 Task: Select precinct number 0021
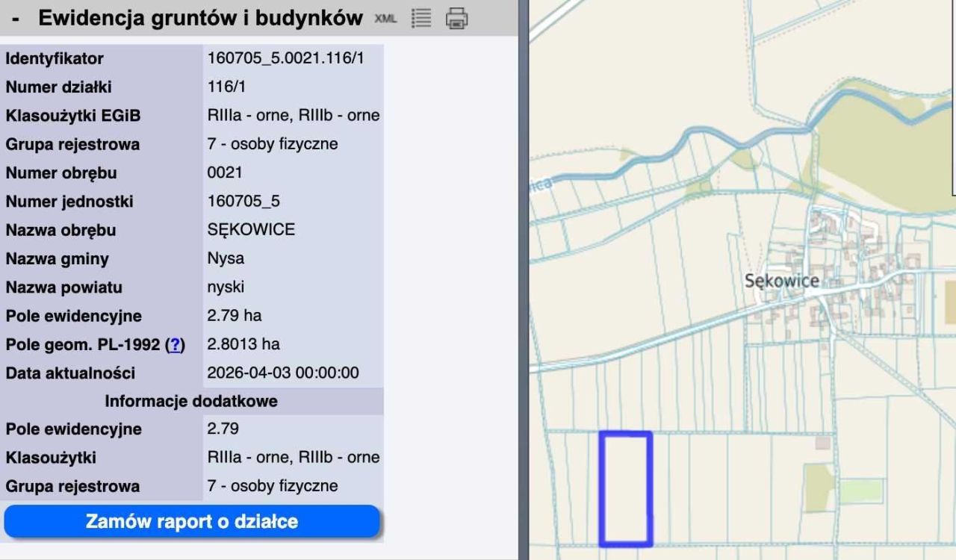[225, 172]
